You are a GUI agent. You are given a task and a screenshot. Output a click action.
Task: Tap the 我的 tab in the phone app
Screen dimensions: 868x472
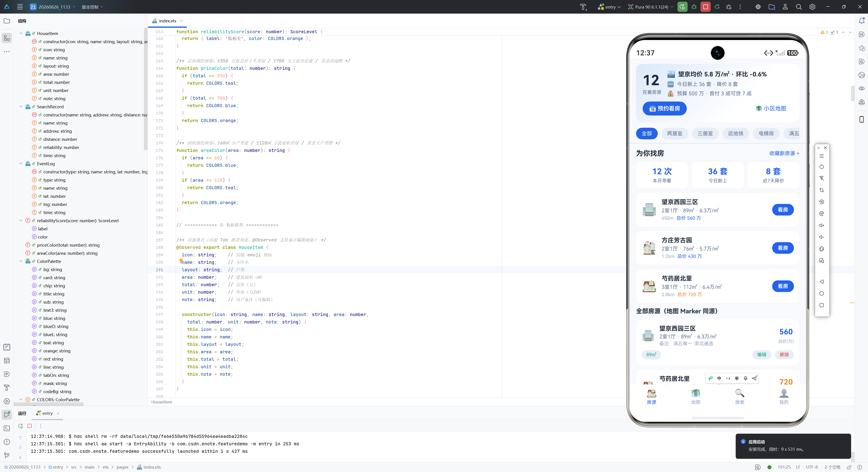tap(784, 396)
